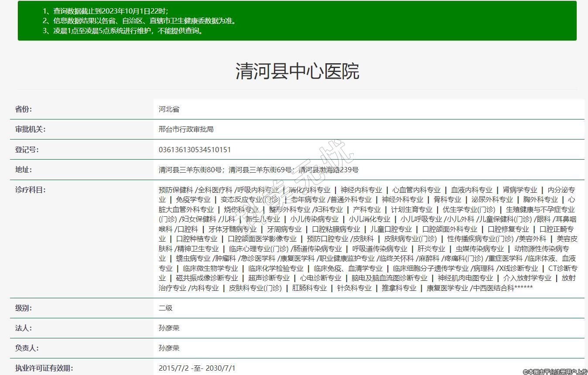
Task: Select the validity period 2015/7/2 -至- 2030/7/1
Action: pyautogui.click(x=197, y=368)
